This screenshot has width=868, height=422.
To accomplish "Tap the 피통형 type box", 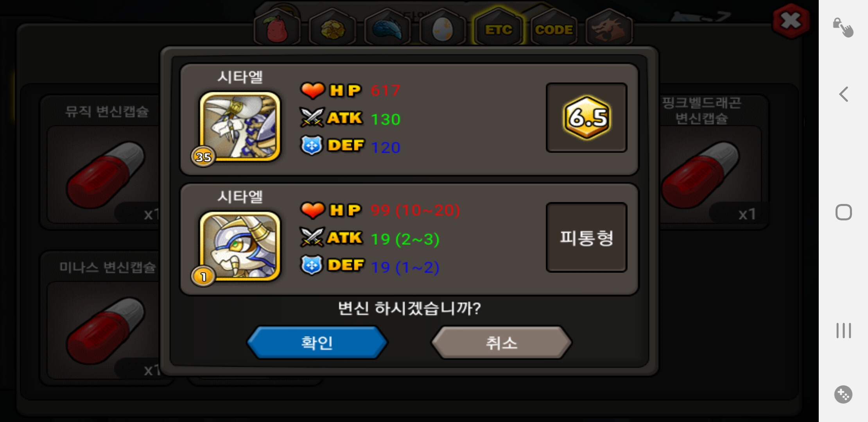I will click(x=586, y=237).
